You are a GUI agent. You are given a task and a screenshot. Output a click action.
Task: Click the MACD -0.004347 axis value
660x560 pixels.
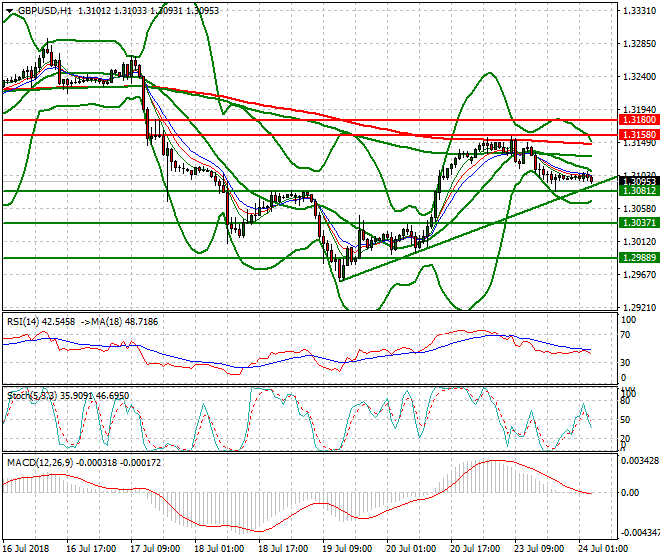click(640, 533)
